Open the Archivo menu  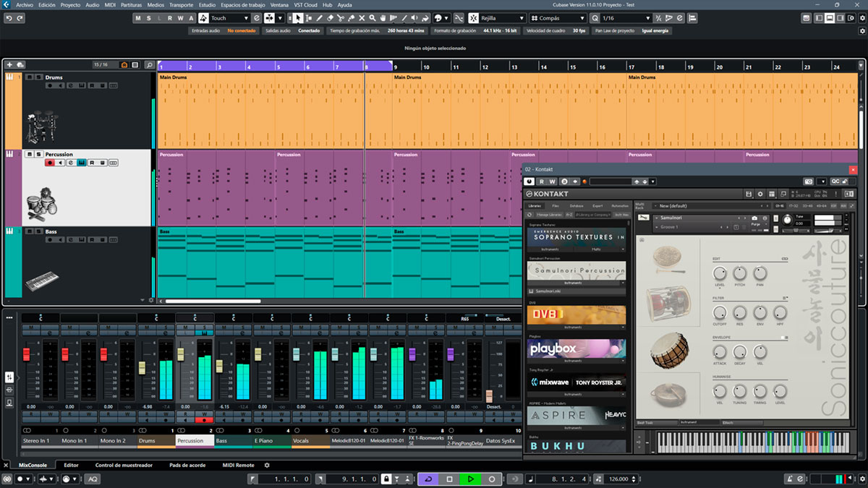[x=24, y=4]
